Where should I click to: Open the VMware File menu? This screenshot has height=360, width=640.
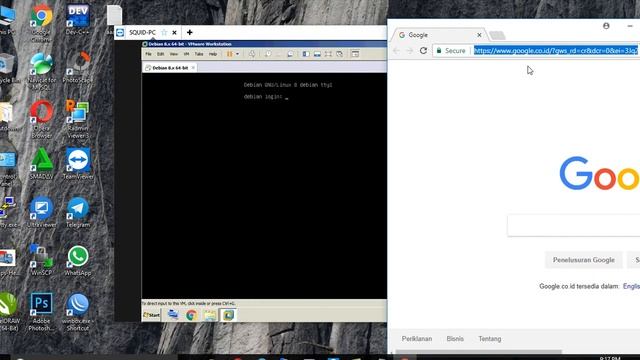[x=149, y=54]
